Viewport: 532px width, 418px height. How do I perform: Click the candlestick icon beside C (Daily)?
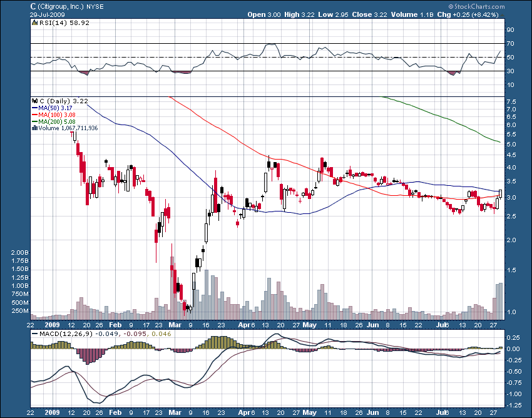(x=34, y=101)
